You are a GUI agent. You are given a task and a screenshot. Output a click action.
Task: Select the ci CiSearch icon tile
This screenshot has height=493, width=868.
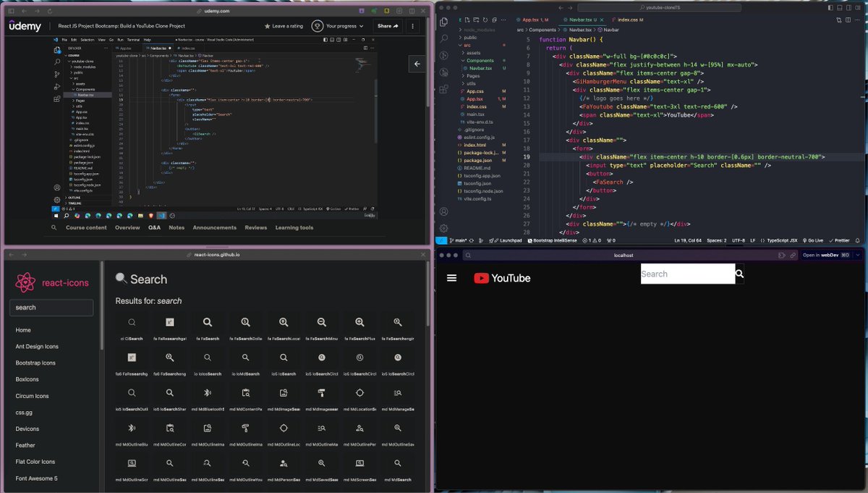tap(132, 326)
